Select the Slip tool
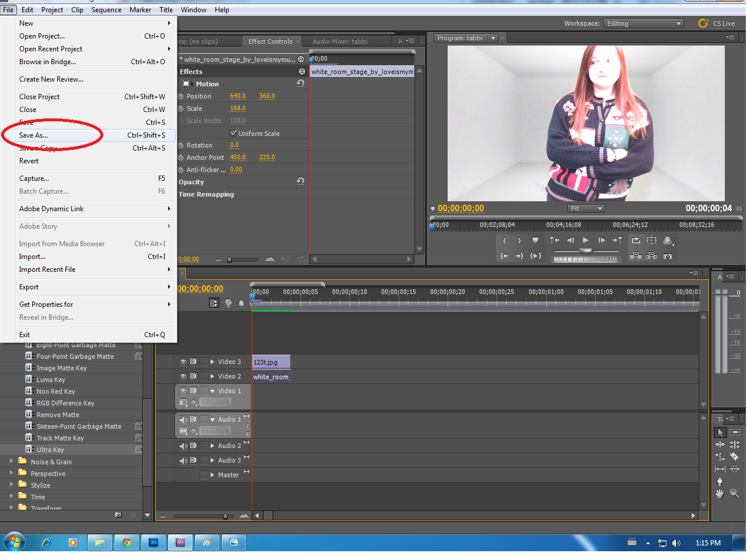This screenshot has height=560, width=747. point(720,468)
